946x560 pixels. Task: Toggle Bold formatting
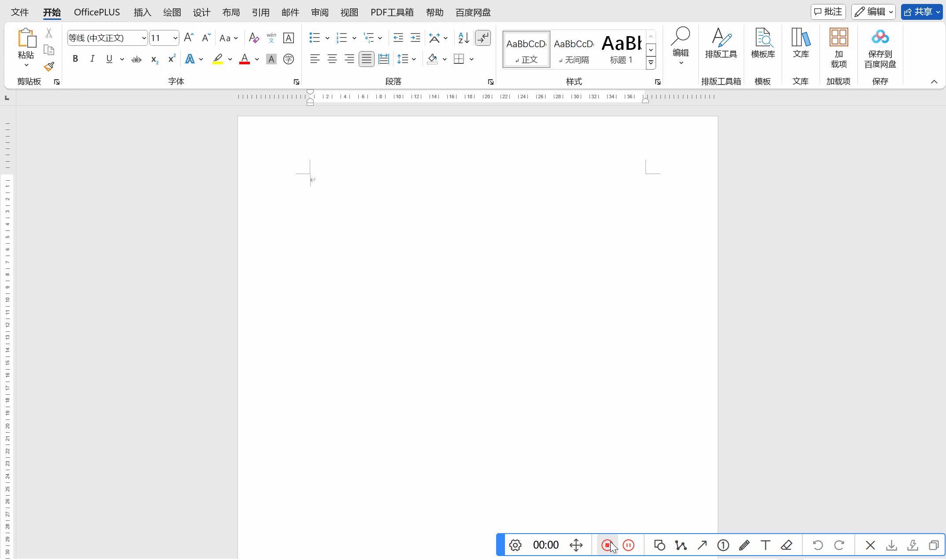[75, 59]
